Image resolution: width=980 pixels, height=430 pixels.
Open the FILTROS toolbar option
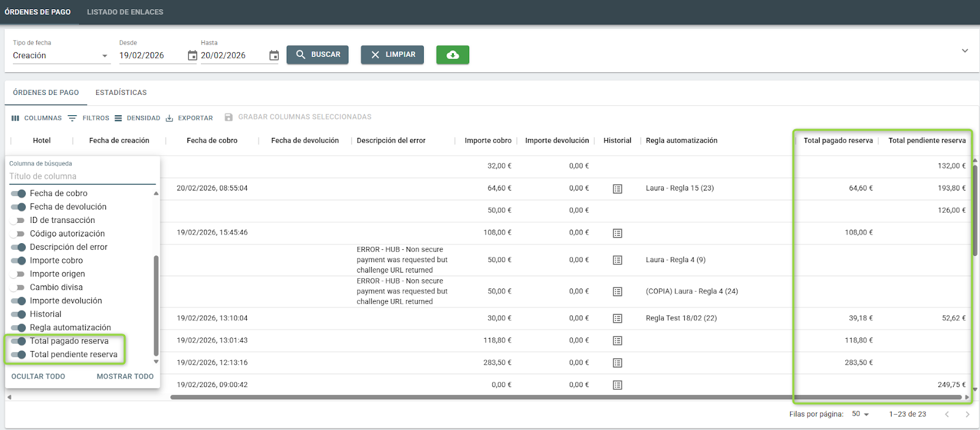(x=89, y=118)
